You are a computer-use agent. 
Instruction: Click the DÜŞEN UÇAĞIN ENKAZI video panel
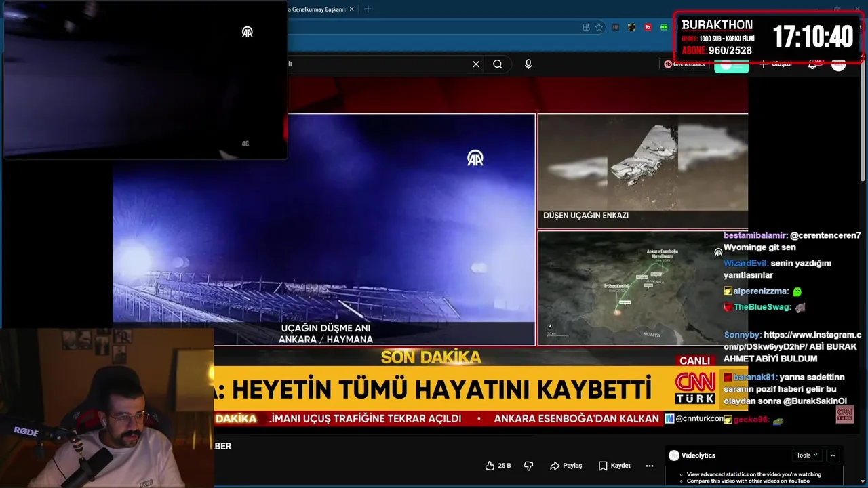(643, 171)
